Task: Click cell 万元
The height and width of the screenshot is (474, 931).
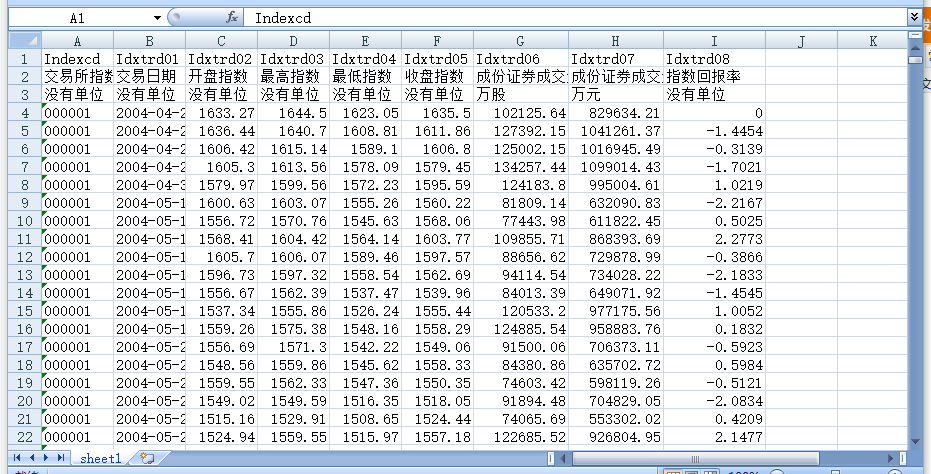Action: click(x=616, y=94)
